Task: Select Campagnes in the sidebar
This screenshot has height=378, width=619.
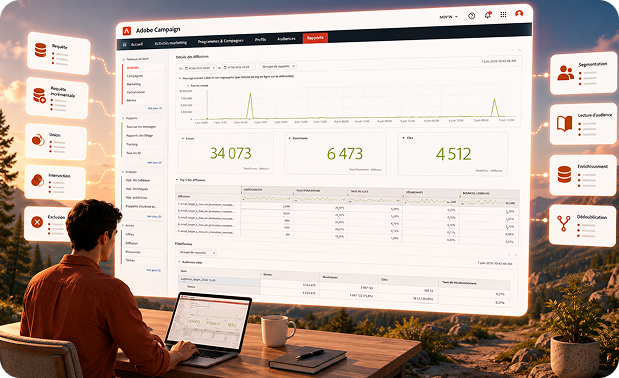Action: [135, 76]
